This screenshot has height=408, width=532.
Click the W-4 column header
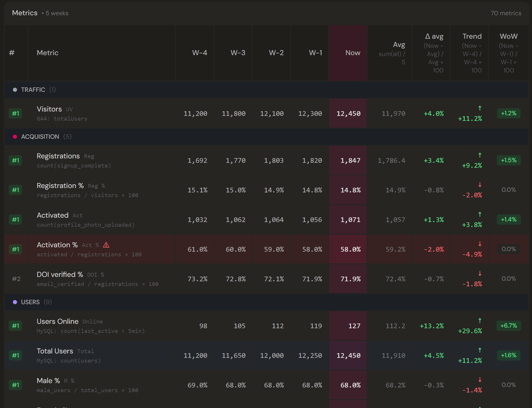pos(199,53)
